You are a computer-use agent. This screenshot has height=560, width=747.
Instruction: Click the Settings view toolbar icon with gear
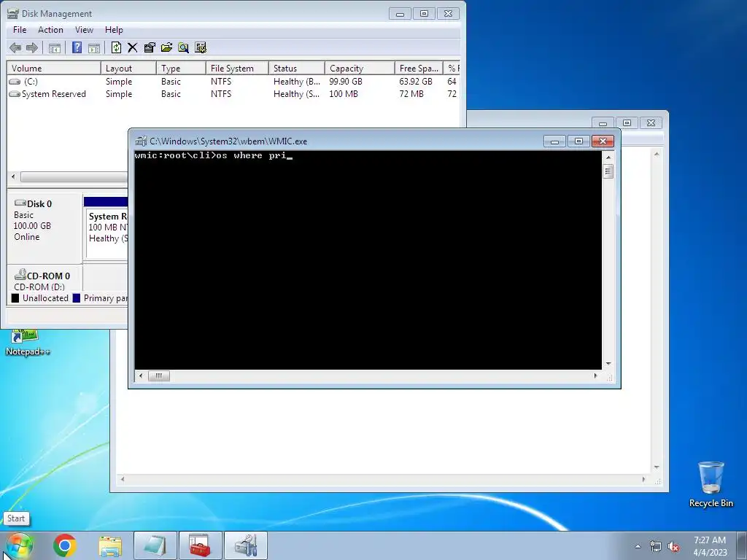click(201, 47)
